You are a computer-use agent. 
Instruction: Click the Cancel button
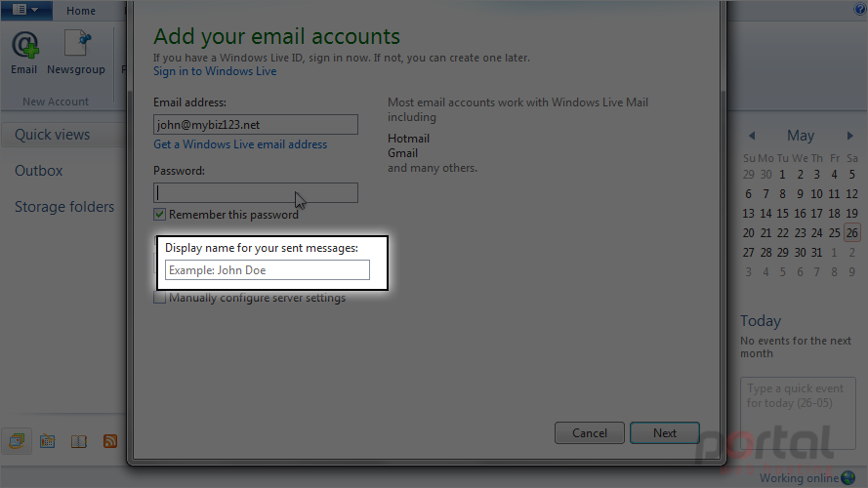tap(590, 432)
